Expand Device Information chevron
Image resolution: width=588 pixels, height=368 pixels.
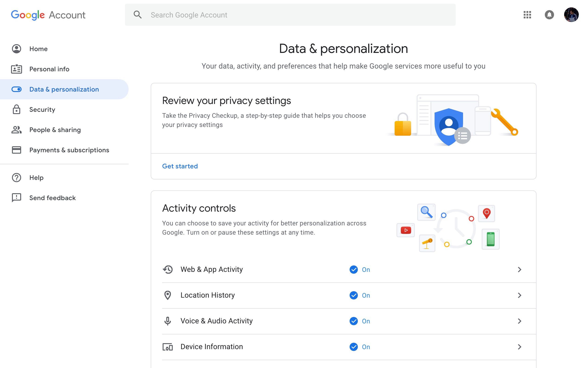tap(520, 347)
